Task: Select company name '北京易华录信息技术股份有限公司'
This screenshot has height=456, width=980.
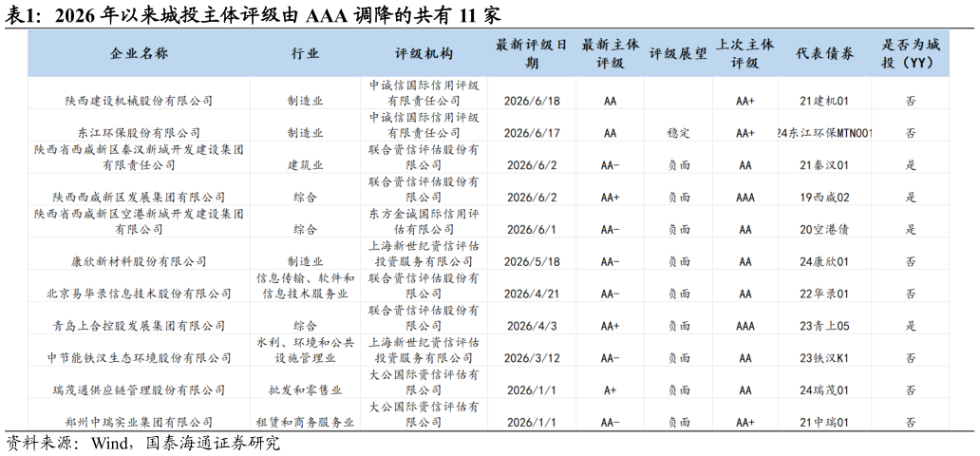Action: click(139, 294)
